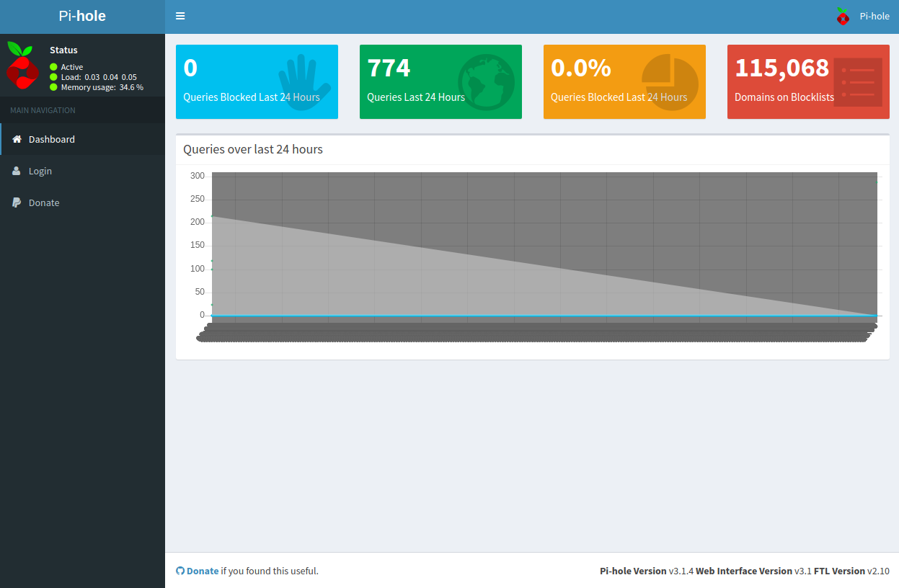Click the Donate link in the footer
This screenshot has width=899, height=588.
coord(203,571)
